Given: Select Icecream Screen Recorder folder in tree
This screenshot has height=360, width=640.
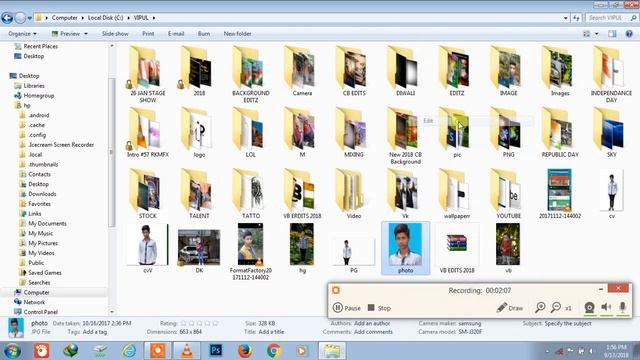Looking at the screenshot, I should pyautogui.click(x=61, y=144).
